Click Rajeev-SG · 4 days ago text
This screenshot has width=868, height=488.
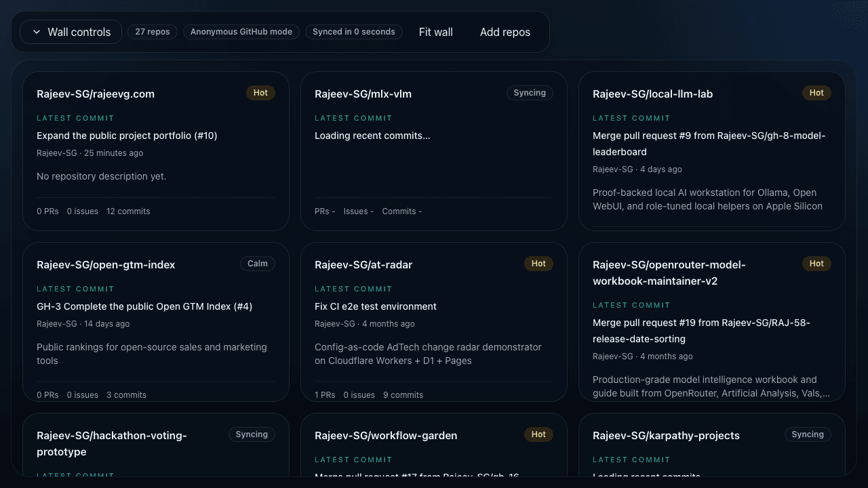coord(637,169)
